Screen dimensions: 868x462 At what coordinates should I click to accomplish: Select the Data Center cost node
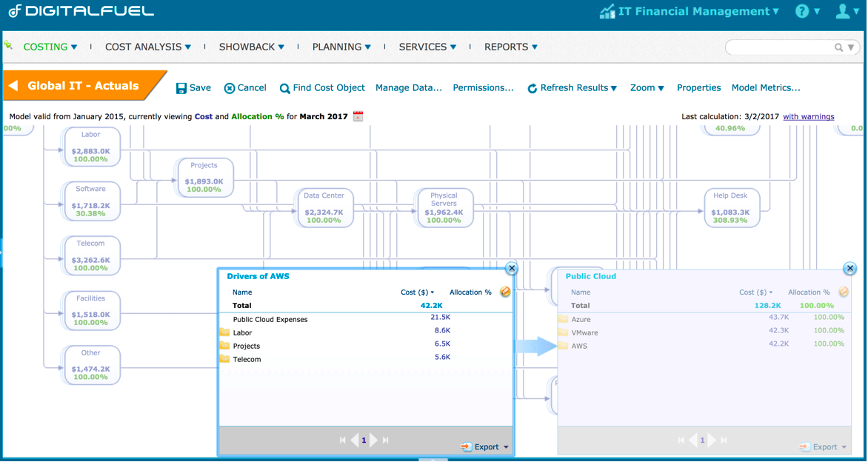(x=324, y=207)
